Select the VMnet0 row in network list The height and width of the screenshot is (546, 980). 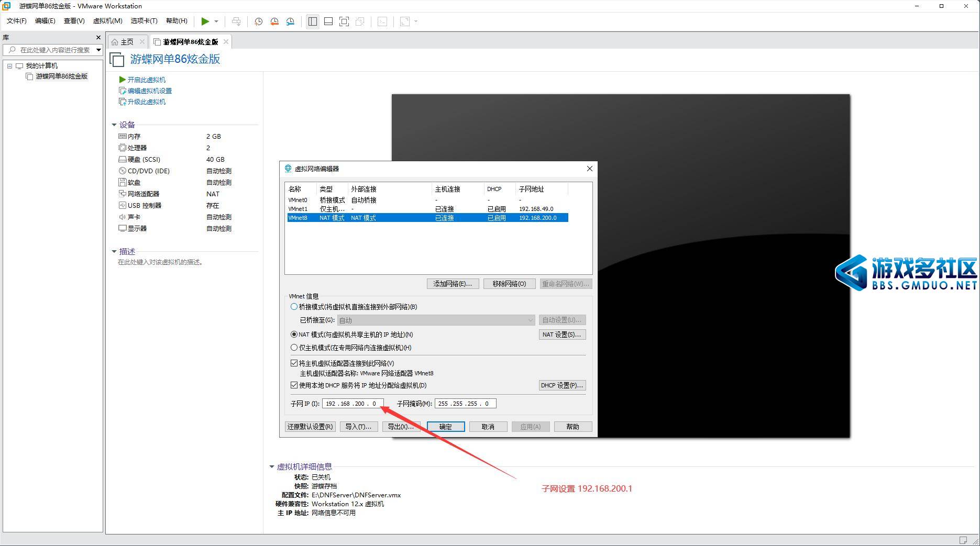[x=427, y=200]
